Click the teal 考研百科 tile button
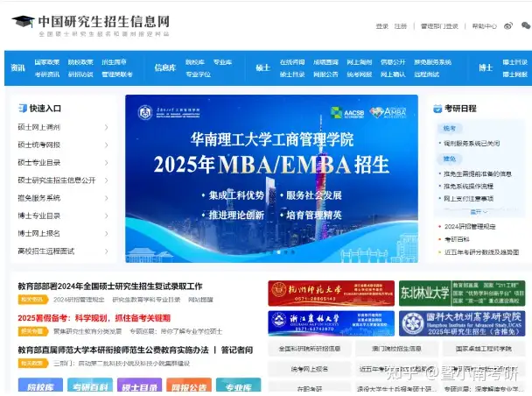The width and height of the screenshot is (532, 396). coord(90,385)
